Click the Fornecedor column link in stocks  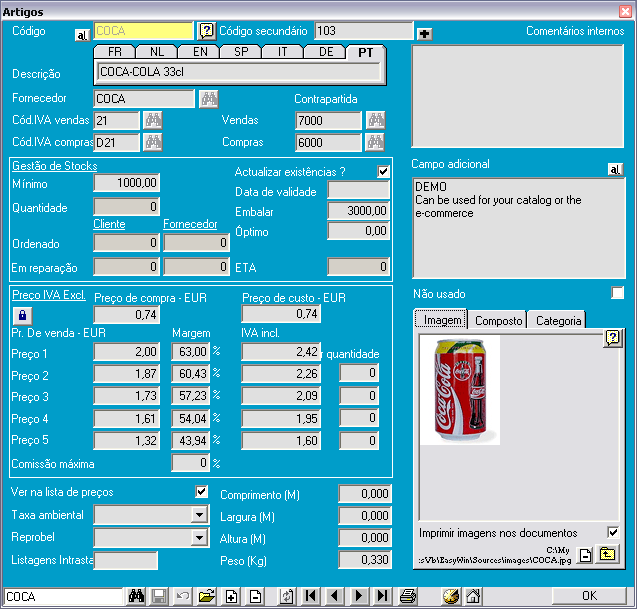(190, 224)
